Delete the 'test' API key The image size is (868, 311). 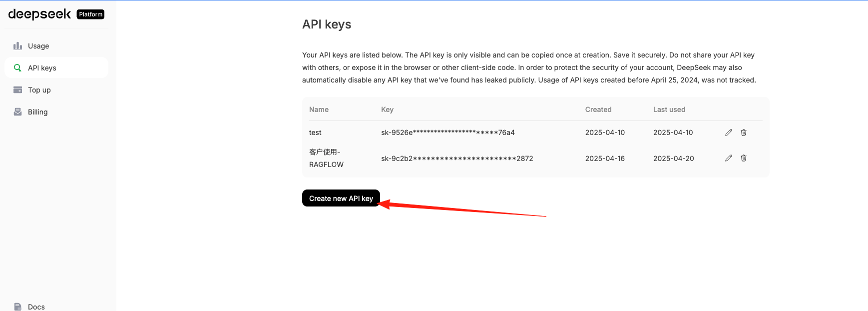pyautogui.click(x=744, y=132)
